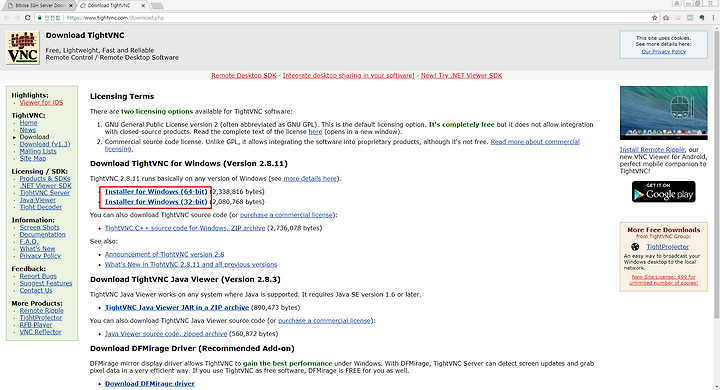Image resolution: width=720 pixels, height=390 pixels.
Task: Open Screen Shots sidebar link
Action: 39,227
